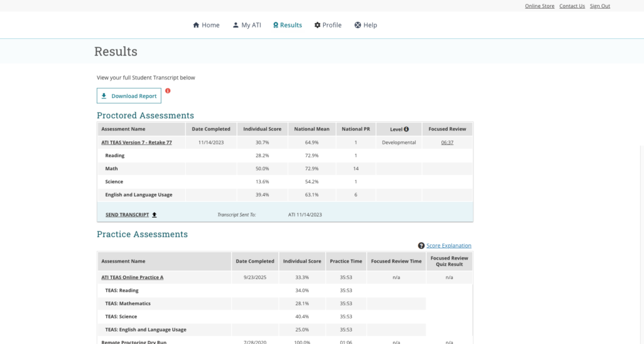
Task: Click the SEND TRANSCRIPT link
Action: pos(128,215)
